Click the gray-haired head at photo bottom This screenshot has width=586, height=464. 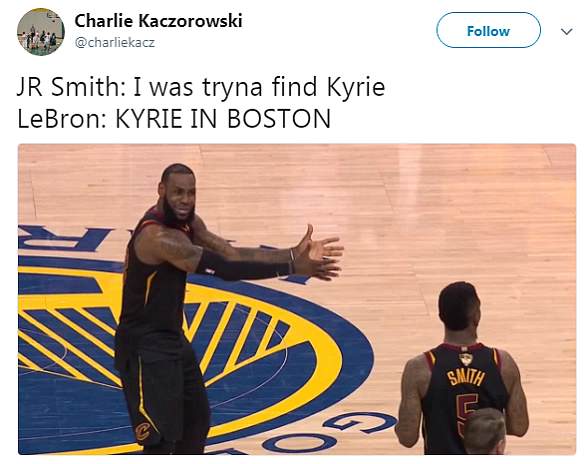point(485,431)
